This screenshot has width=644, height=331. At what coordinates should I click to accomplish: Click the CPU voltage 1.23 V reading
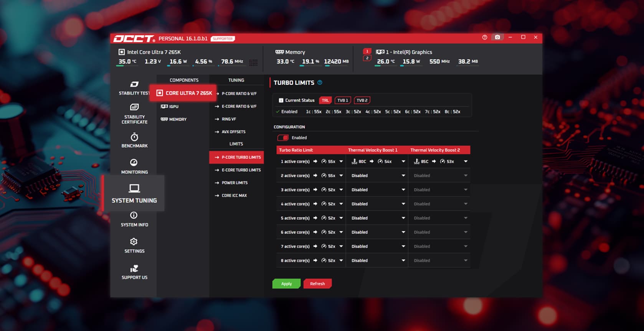(153, 61)
